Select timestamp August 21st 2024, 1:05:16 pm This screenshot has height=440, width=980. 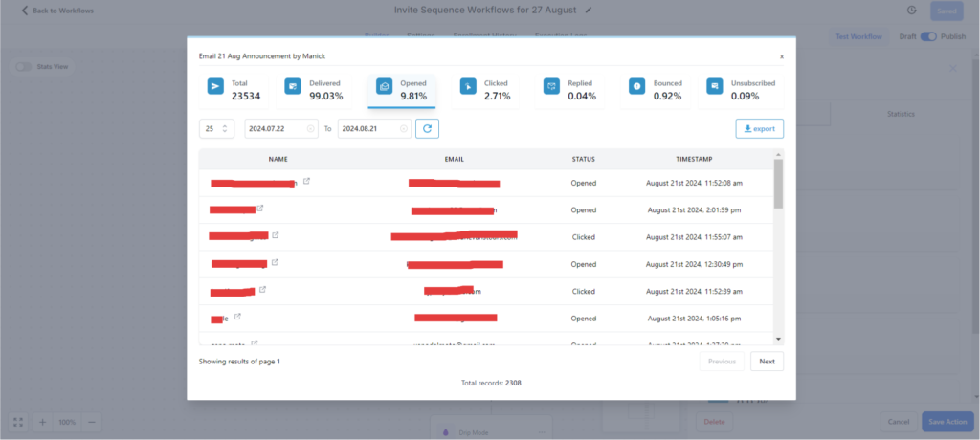click(x=694, y=319)
